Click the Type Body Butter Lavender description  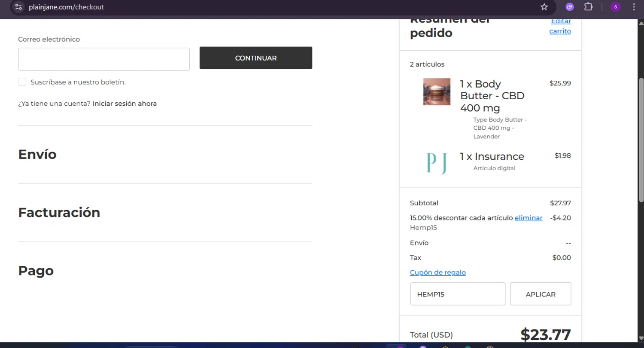click(500, 128)
